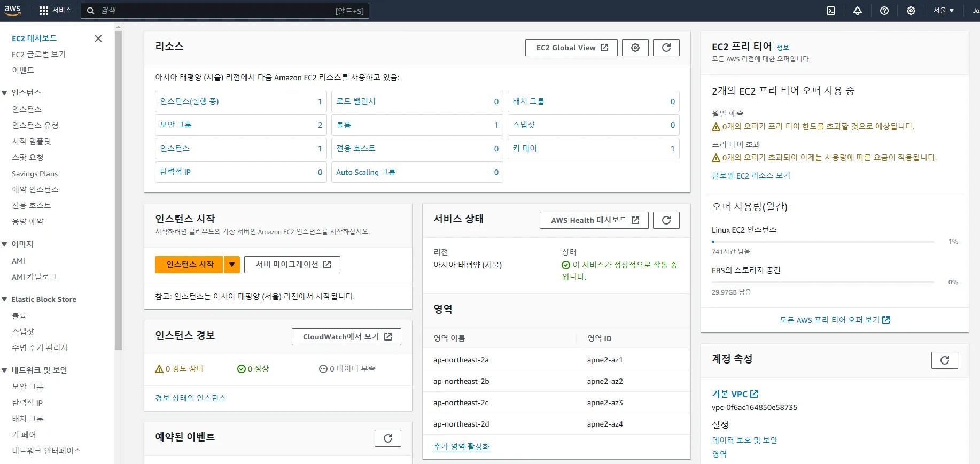Open the 인스턴스 시작 dropdown arrow

click(x=232, y=265)
